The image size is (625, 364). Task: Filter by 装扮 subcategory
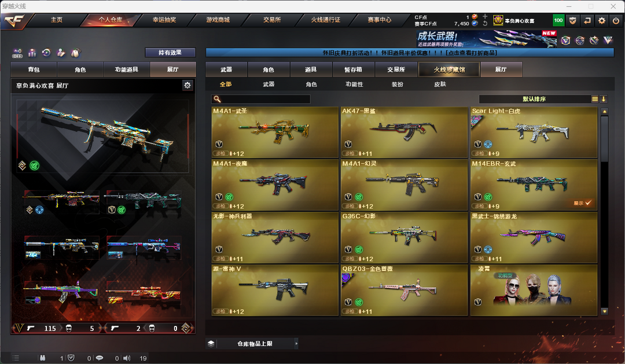coord(398,84)
